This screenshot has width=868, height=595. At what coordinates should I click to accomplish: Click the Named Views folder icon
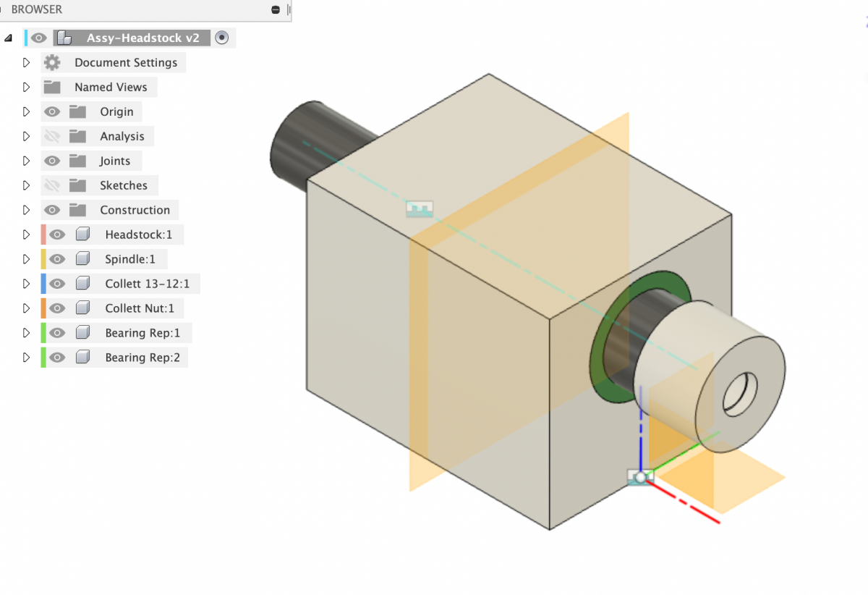coord(52,87)
